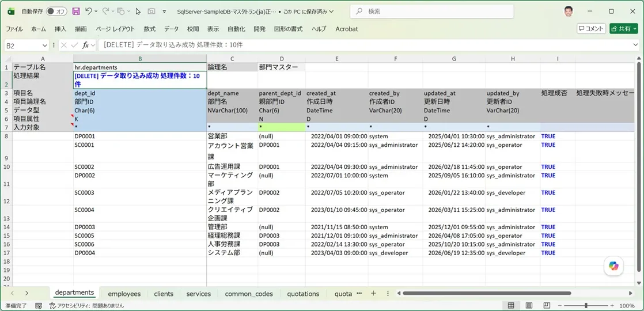The width and height of the screenshot is (644, 311).
Task: Open the 表示 ribbon tab
Action: 213,29
